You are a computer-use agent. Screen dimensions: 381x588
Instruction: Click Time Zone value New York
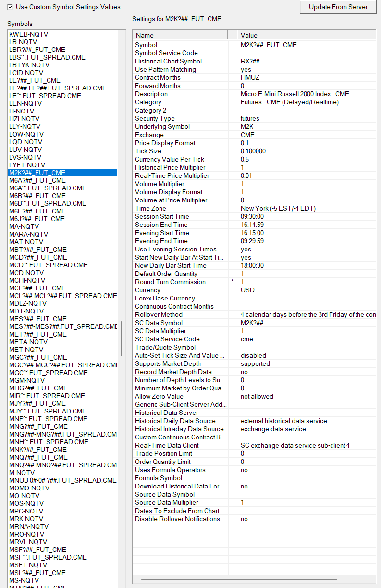coord(278,208)
